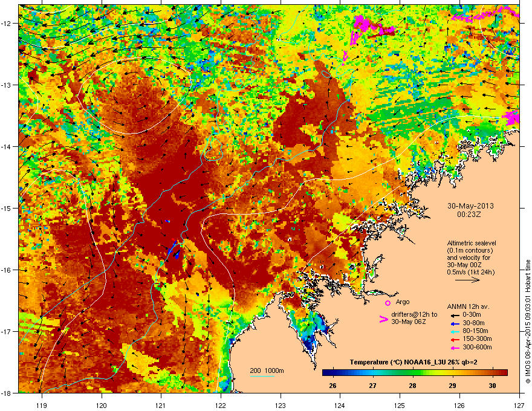Click the colorbar tick label '26'
Viewport: 532px width, 411px height.
[x=333, y=386]
